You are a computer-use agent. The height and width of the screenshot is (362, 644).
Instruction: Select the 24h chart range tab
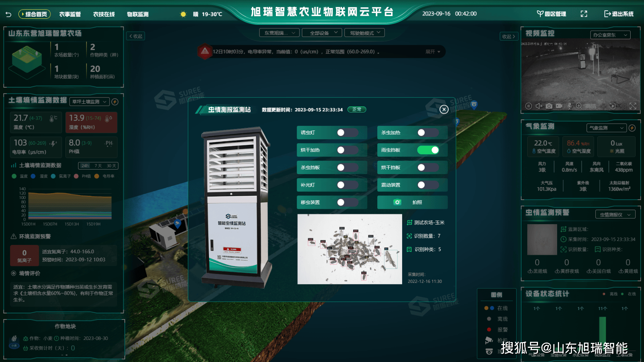point(85,166)
